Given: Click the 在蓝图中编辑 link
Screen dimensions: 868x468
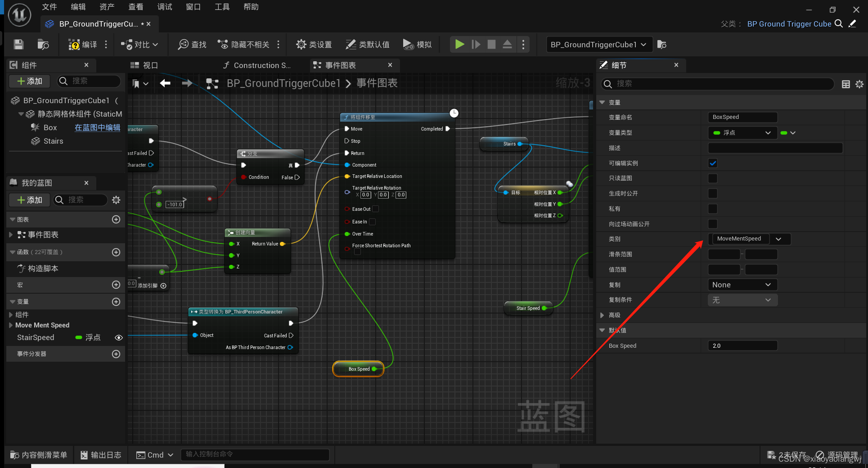Looking at the screenshot, I should pyautogui.click(x=97, y=127).
